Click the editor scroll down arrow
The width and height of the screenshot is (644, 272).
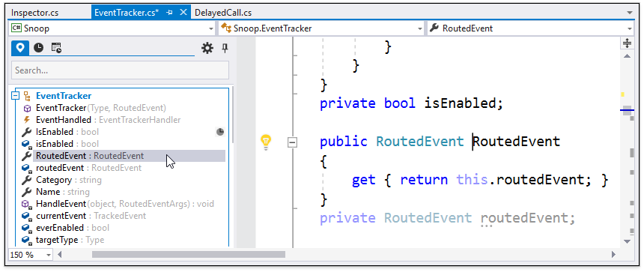click(627, 241)
